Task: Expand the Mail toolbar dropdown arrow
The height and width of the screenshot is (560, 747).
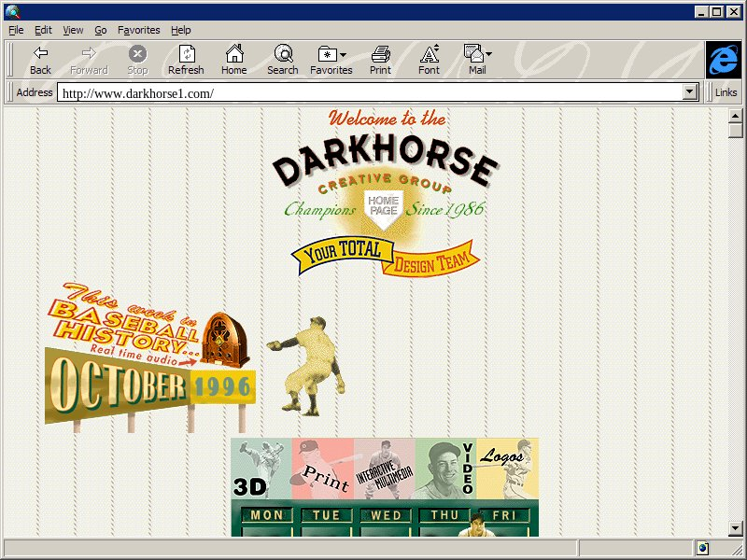Action: 488,55
